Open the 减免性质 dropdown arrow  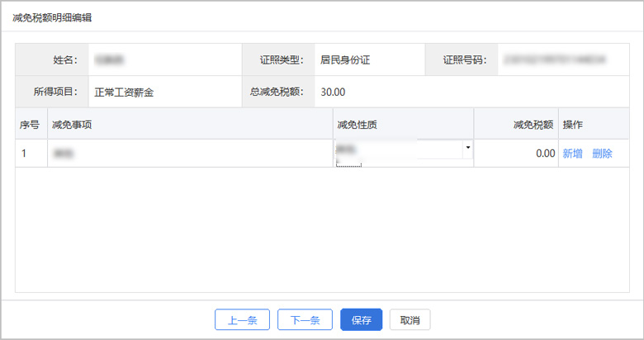click(468, 149)
